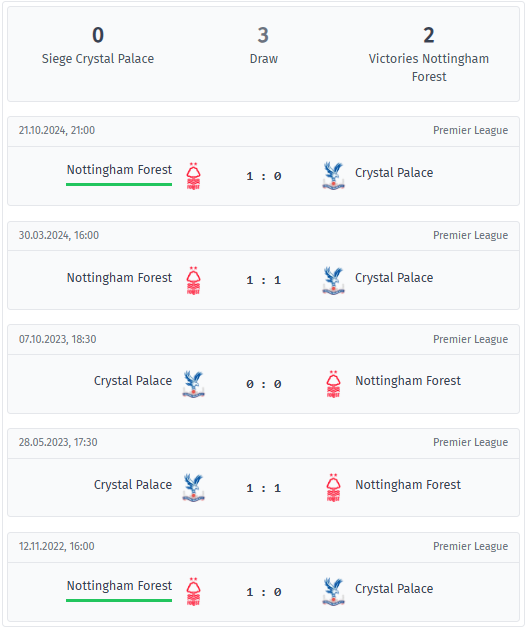Click Nottingham Forest crest in 12.11.2022 match
Screen dimensions: 526x628
point(193,592)
